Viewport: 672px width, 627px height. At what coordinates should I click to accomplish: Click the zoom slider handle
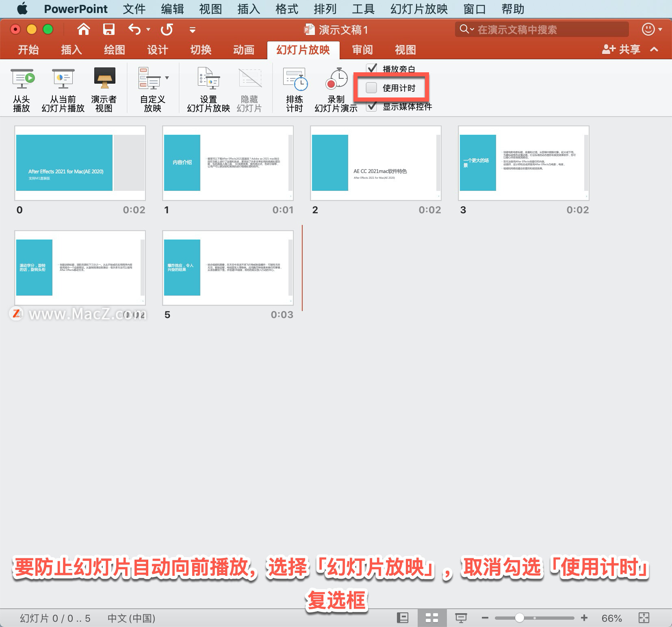[x=519, y=618]
